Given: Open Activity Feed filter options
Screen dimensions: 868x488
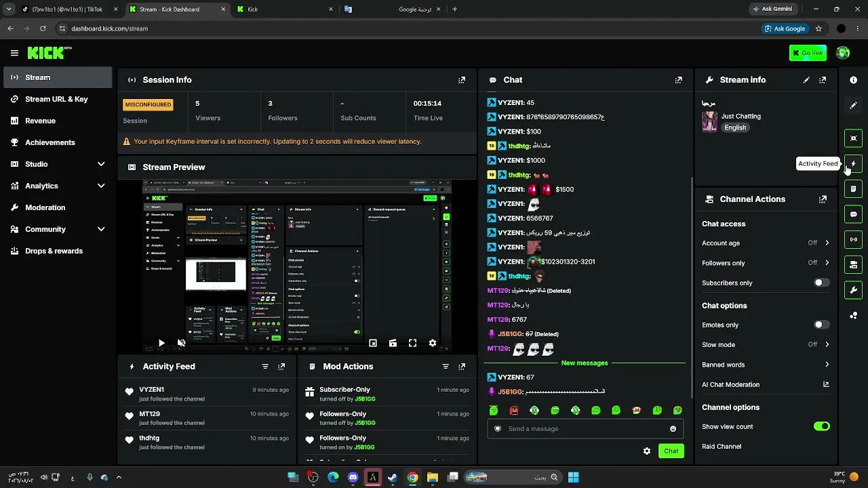Looking at the screenshot, I should [x=265, y=367].
